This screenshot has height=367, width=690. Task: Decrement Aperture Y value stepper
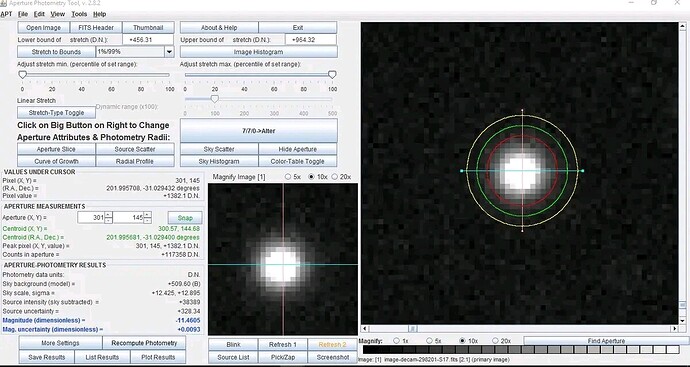coord(147,220)
